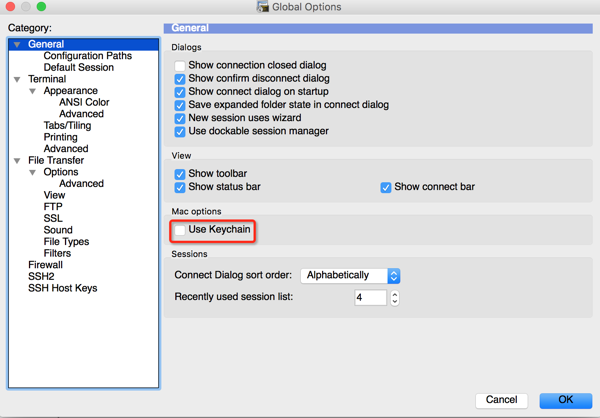Enable the Use Keychain checkbox
Image resolution: width=600 pixels, height=418 pixels.
[x=180, y=231]
